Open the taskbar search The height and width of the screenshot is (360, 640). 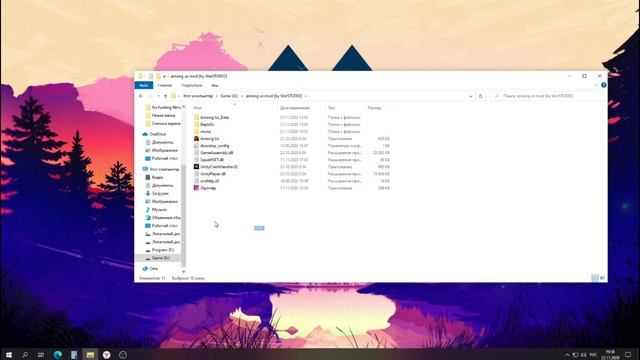pos(25,355)
